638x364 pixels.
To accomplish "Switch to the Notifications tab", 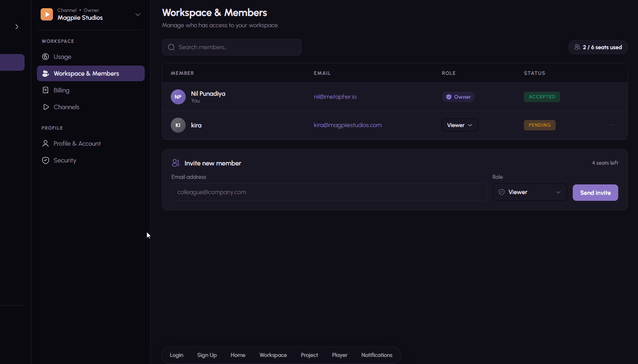I will (377, 355).
